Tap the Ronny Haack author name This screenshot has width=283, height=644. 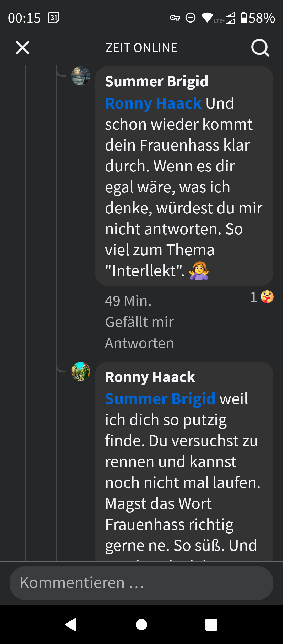coord(150,377)
